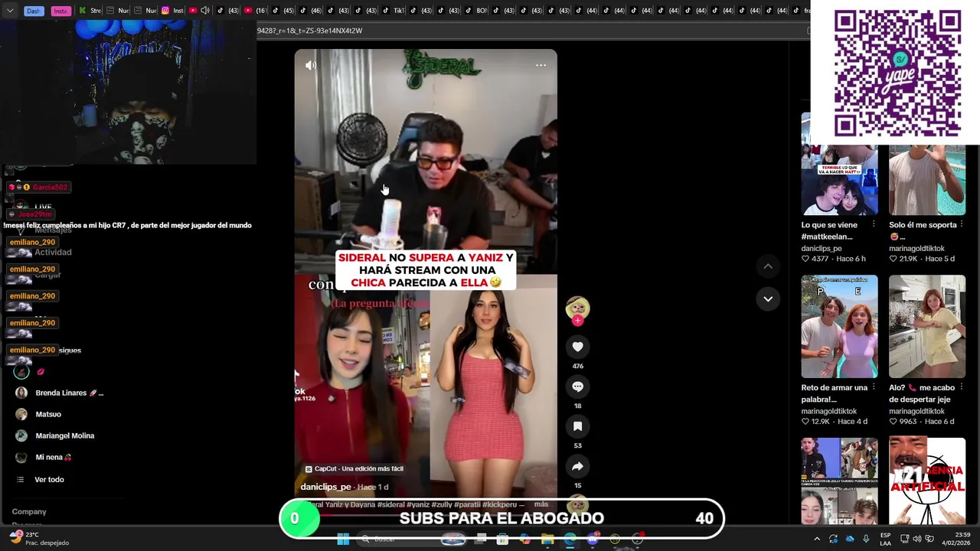The height and width of the screenshot is (551, 980).
Task: Click the ESP LAA language indicator
Action: click(x=885, y=539)
